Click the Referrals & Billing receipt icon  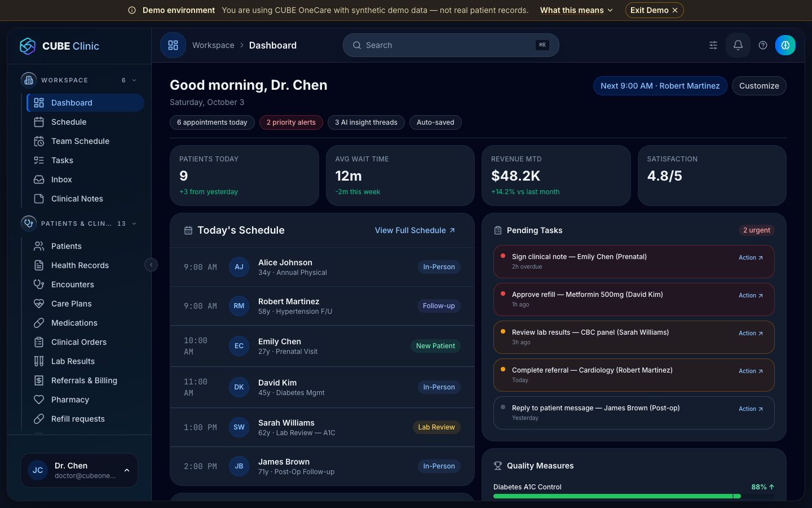[39, 380]
